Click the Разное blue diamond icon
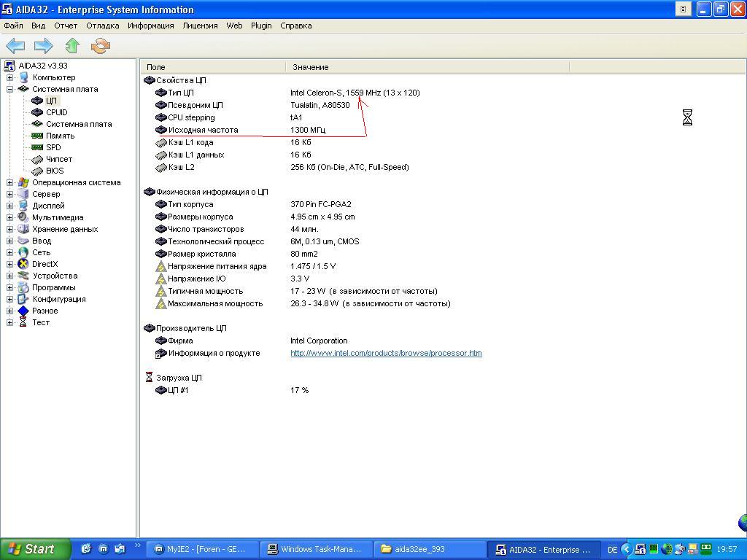 tap(23, 311)
